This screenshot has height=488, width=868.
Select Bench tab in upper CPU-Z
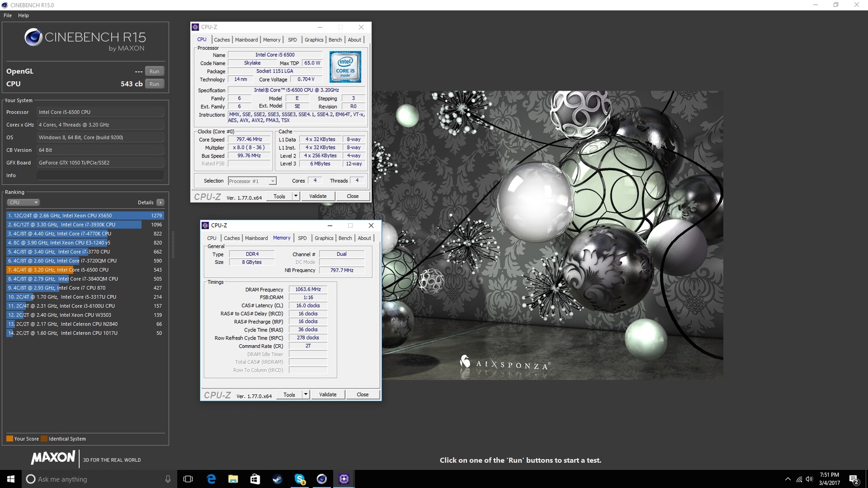pos(335,40)
